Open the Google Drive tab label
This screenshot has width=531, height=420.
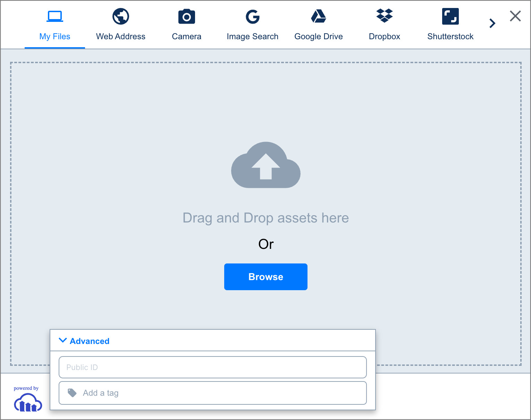coord(319,36)
